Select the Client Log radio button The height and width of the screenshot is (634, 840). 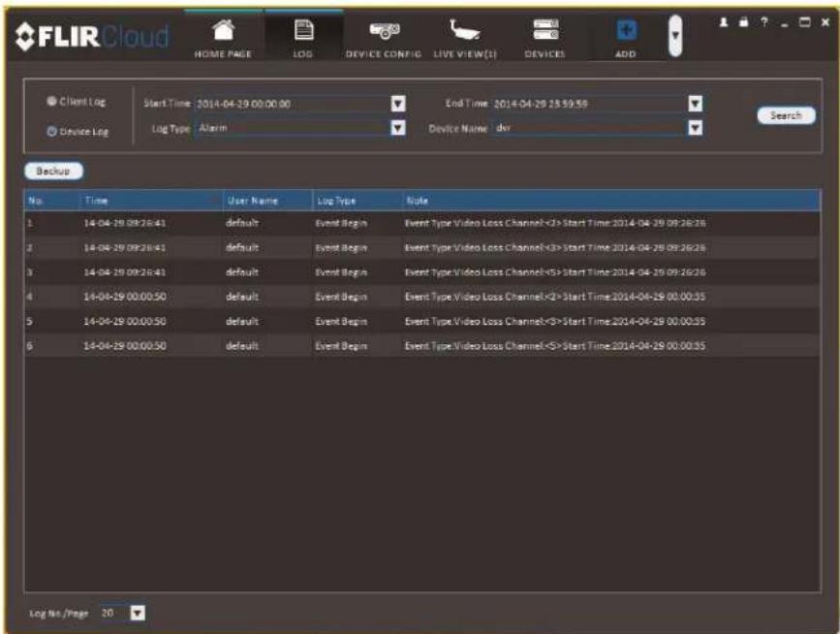(52, 101)
